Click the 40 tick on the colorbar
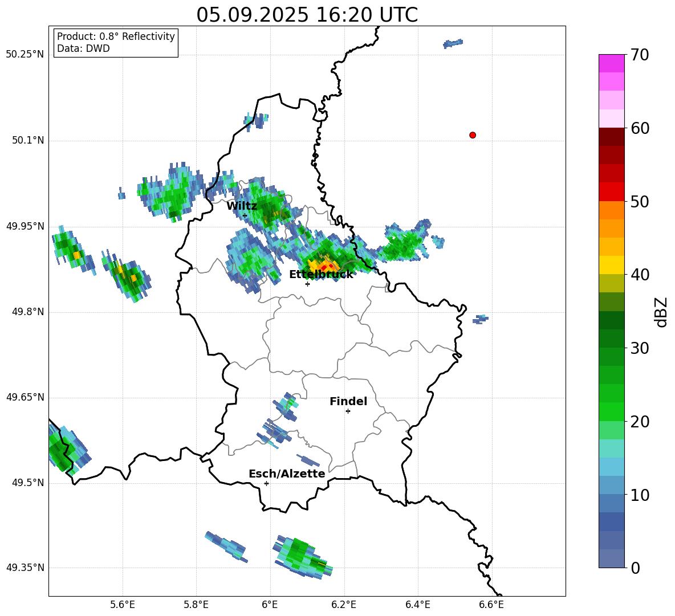 pyautogui.click(x=639, y=275)
